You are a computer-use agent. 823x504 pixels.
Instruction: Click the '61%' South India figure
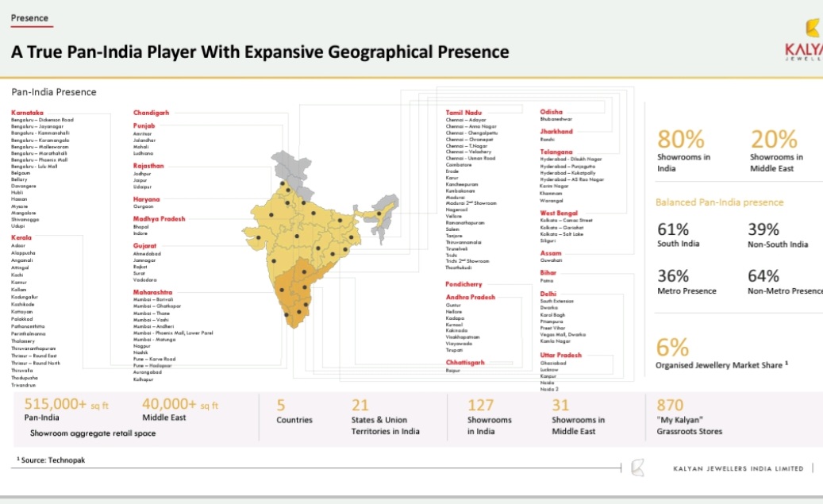[x=673, y=229]
